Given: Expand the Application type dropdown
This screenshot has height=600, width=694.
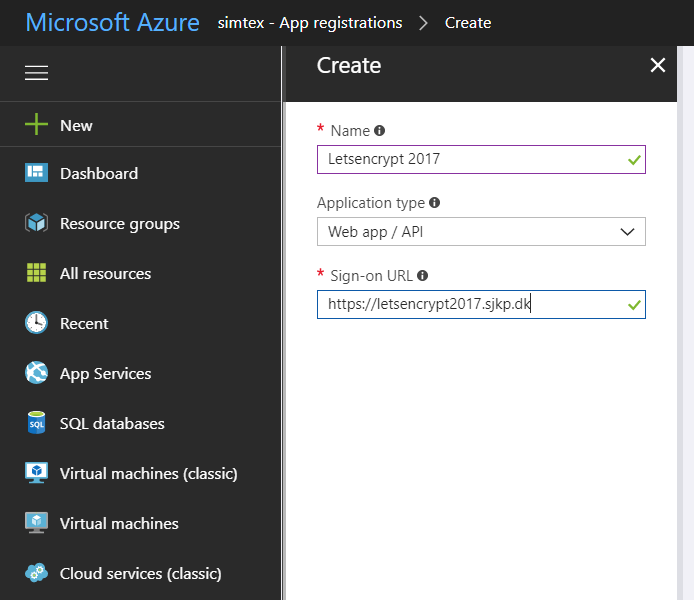Looking at the screenshot, I should (x=481, y=231).
